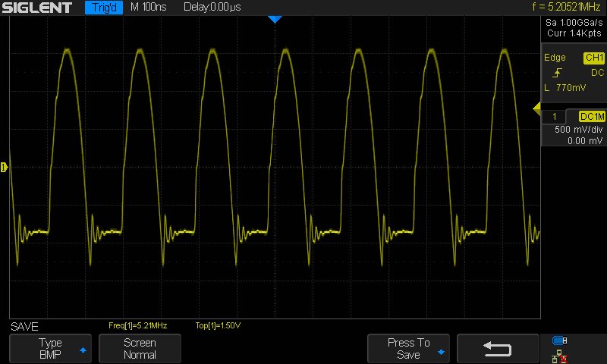
Task: Select the Screen Normal option button
Action: [140, 349]
